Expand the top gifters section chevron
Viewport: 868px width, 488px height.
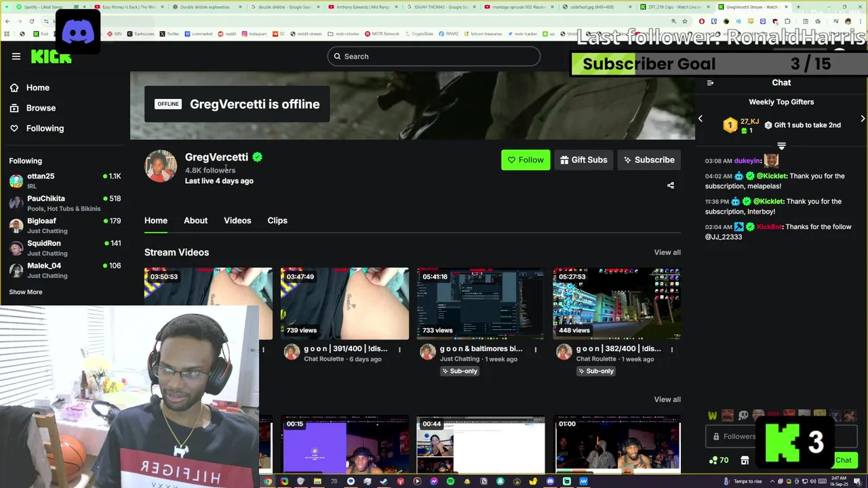pyautogui.click(x=781, y=146)
